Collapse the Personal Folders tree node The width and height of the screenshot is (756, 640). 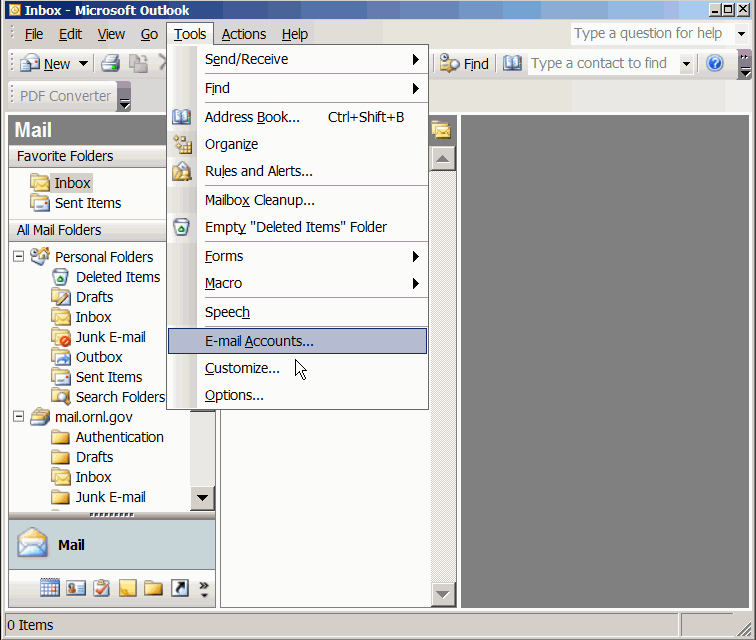[x=18, y=256]
